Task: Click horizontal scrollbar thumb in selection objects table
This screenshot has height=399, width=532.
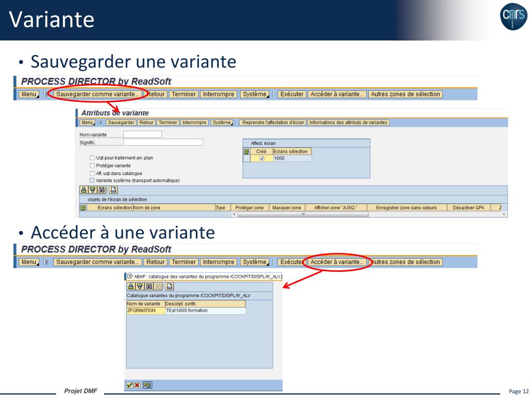Action: (x=303, y=215)
